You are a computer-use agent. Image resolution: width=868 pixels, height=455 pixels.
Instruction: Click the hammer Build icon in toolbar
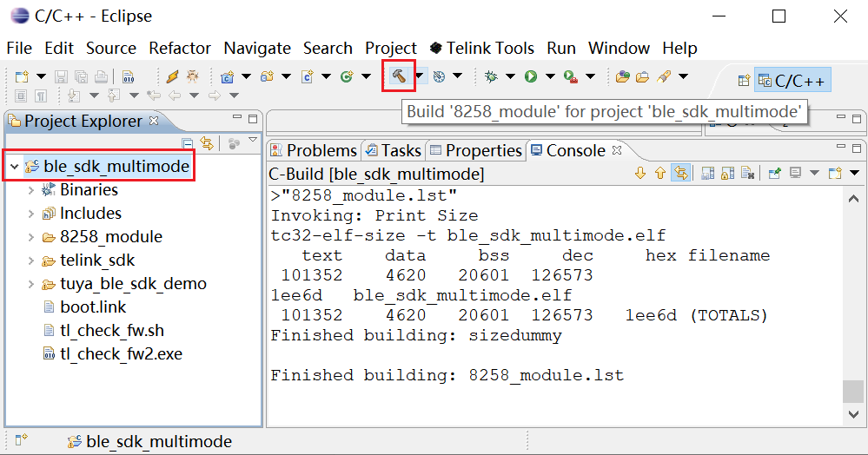point(399,76)
